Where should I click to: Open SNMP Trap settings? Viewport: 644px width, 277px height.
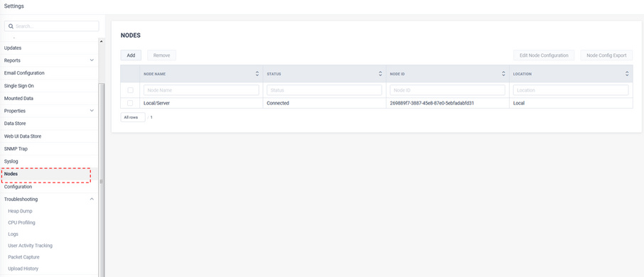click(x=16, y=148)
